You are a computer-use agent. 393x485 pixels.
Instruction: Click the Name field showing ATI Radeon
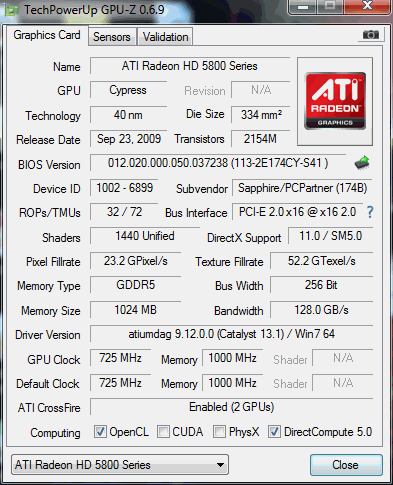click(190, 66)
